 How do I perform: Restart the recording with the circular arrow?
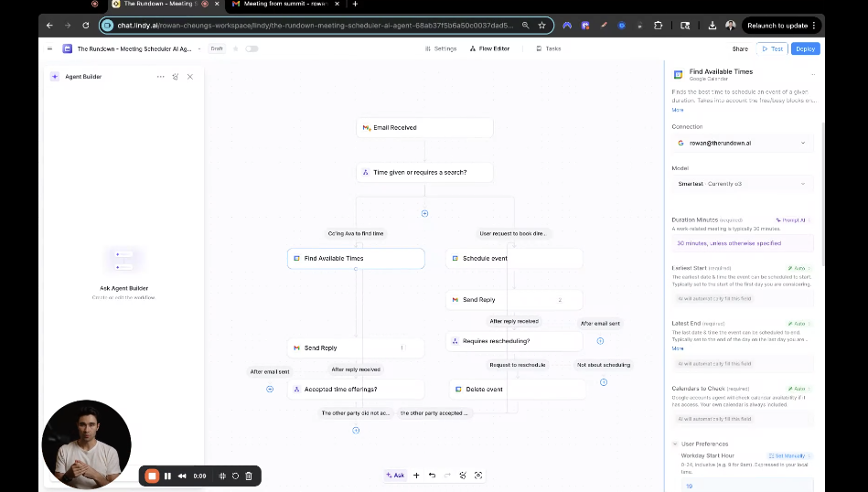(x=235, y=476)
